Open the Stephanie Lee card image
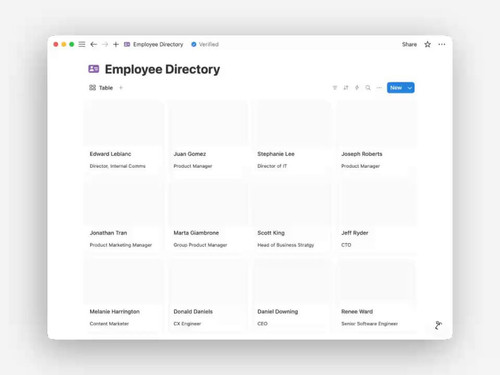Screen dimensions: 500x375 pyautogui.click(x=291, y=124)
